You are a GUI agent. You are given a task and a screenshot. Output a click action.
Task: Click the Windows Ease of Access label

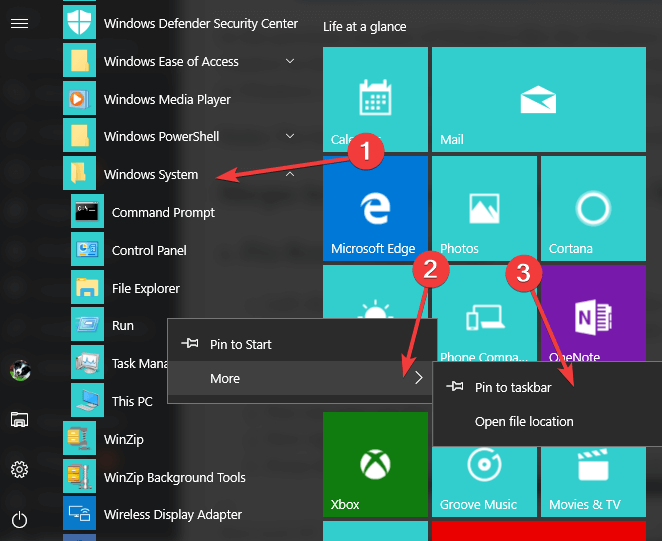point(171,62)
